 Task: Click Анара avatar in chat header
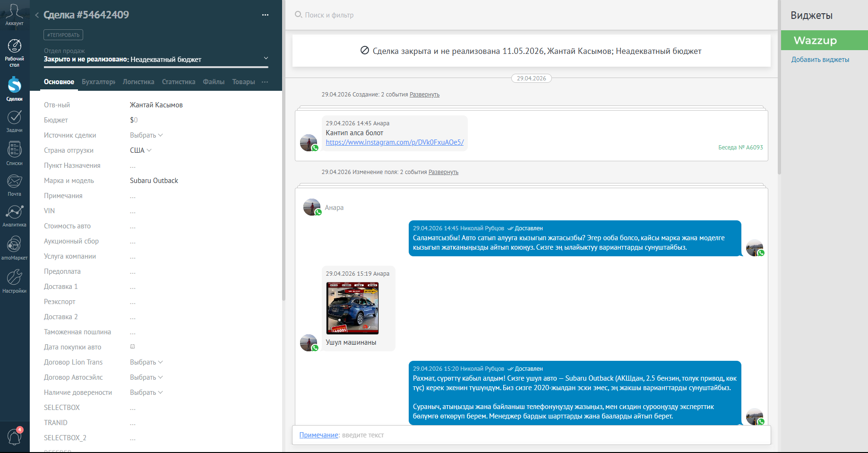[312, 207]
